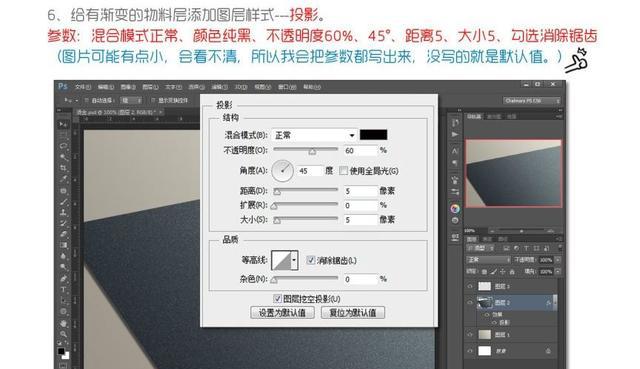
Task: Switch to the 通道 tab in the Layers panel group
Action: 487,239
